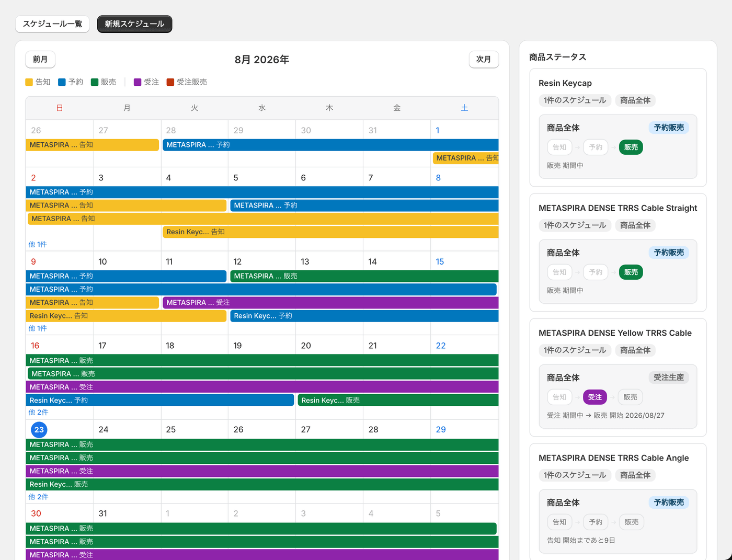Screen dimensions: 732x560
Task: Open Resin Keyc… 予約 event starting August 12
Action: pos(364,316)
